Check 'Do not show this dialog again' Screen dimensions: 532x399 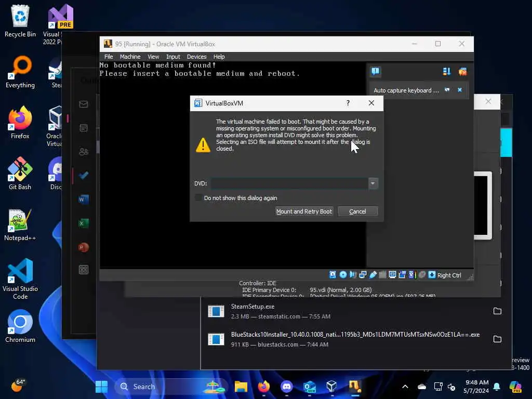point(198,197)
